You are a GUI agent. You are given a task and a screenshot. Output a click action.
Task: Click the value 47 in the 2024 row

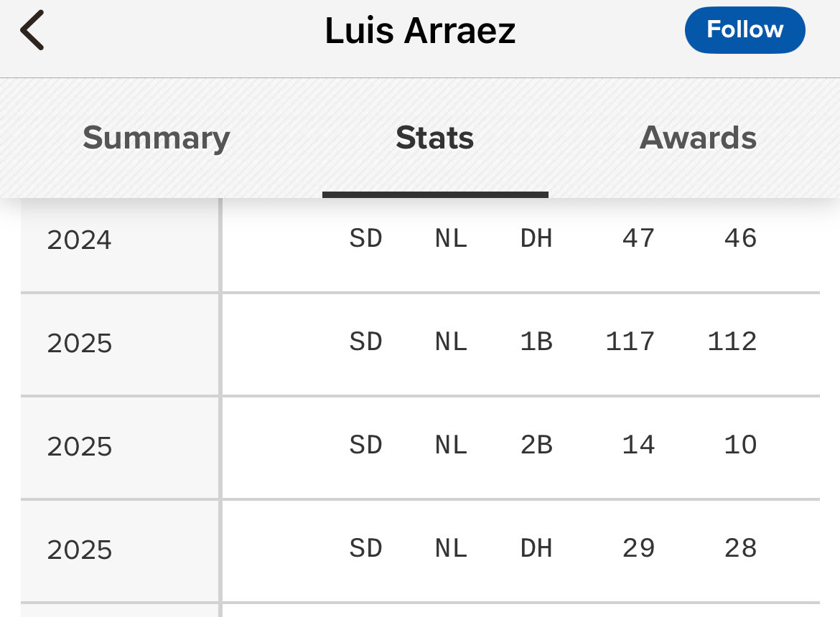pos(638,238)
